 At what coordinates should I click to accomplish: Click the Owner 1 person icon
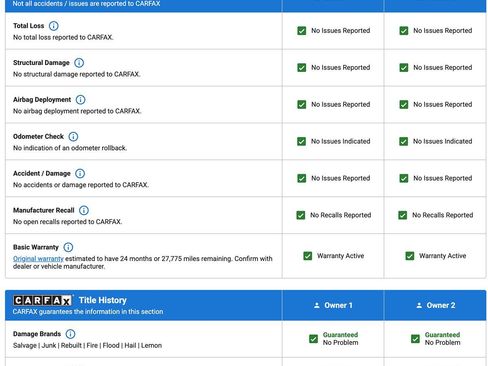[x=317, y=305]
